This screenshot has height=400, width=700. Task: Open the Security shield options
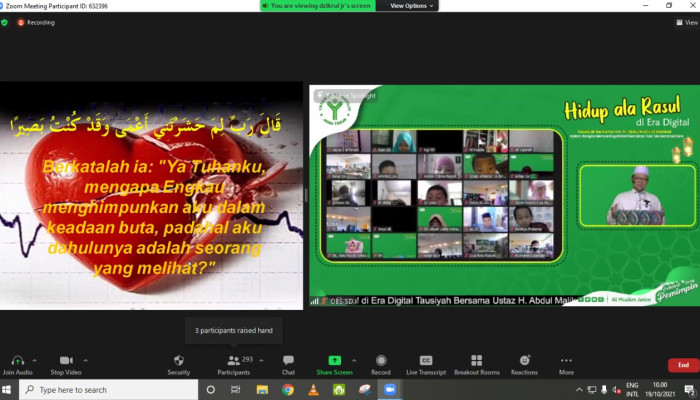(x=178, y=361)
